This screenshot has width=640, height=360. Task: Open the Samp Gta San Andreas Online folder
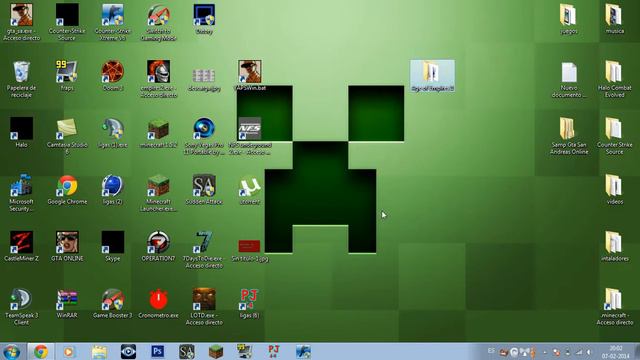pyautogui.click(x=569, y=136)
